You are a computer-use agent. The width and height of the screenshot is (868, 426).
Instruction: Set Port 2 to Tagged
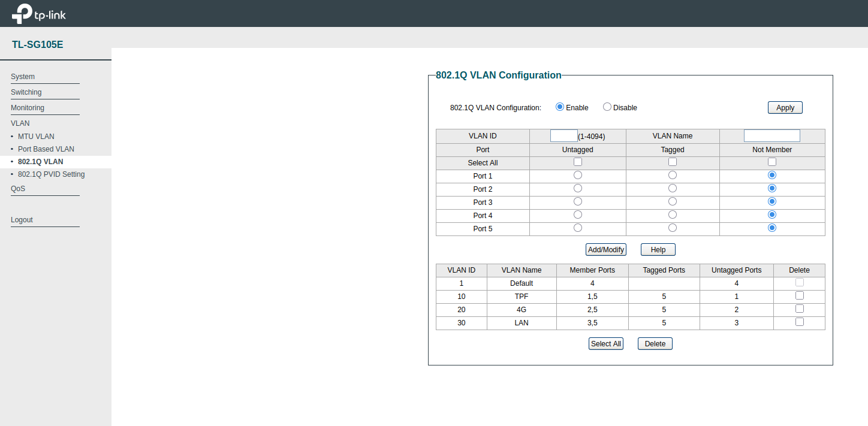point(673,188)
